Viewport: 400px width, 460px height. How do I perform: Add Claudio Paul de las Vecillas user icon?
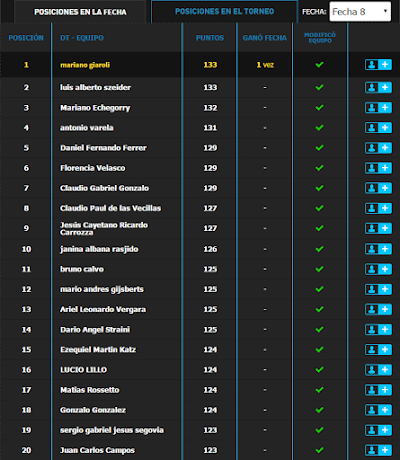coord(378,208)
